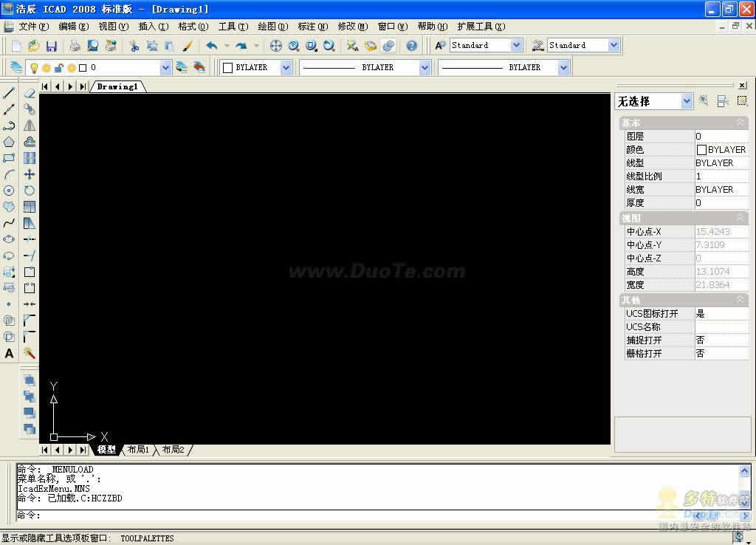Select the Polygon draw tool
The height and width of the screenshot is (545, 756).
point(9,142)
